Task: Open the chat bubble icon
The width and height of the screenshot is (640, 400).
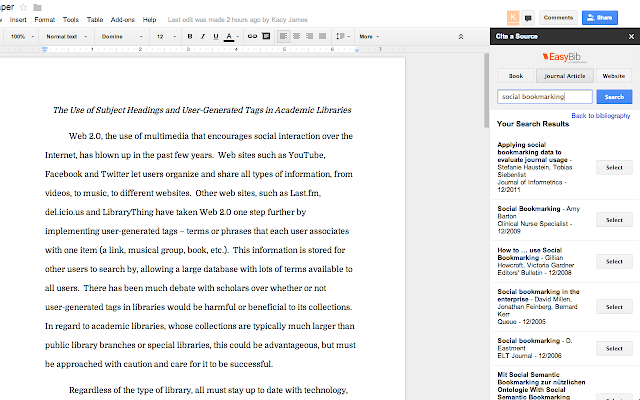Action: click(x=528, y=17)
